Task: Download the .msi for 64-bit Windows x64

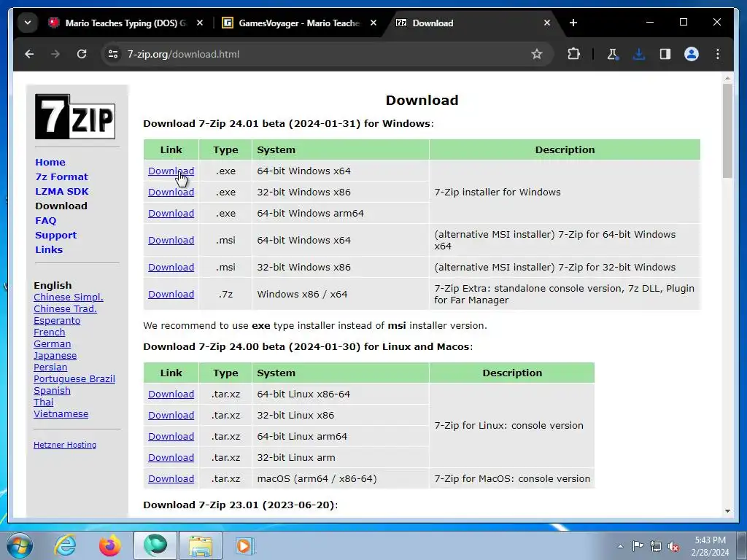Action: (171, 241)
